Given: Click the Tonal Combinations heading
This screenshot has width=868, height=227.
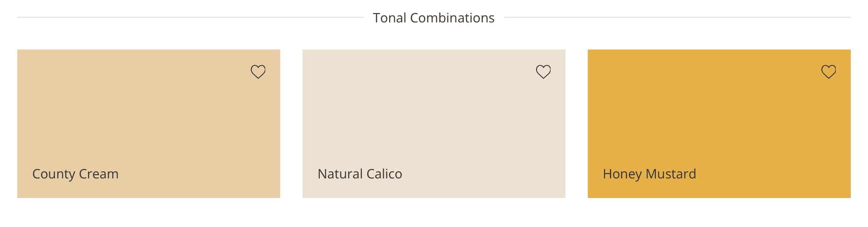Looking at the screenshot, I should pos(434,18).
